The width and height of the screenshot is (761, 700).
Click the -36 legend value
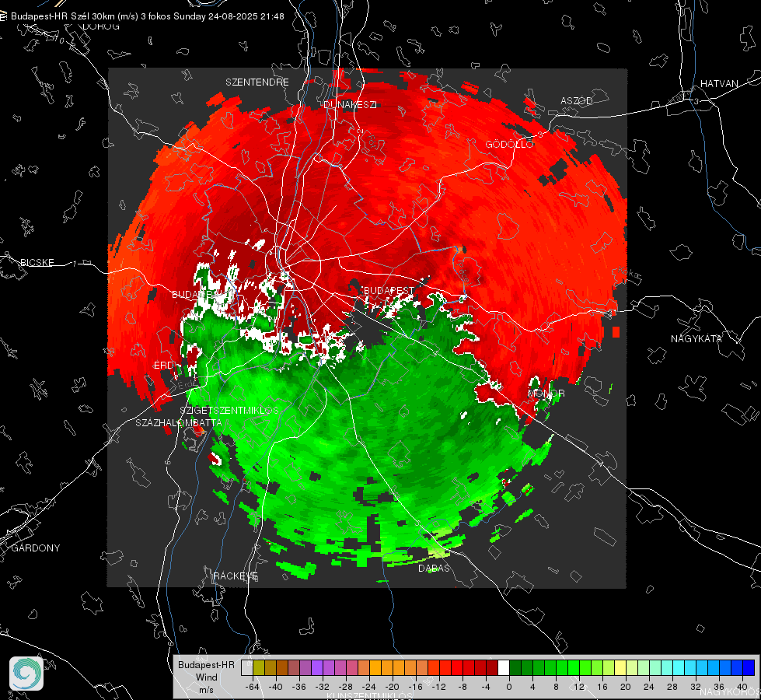click(299, 687)
